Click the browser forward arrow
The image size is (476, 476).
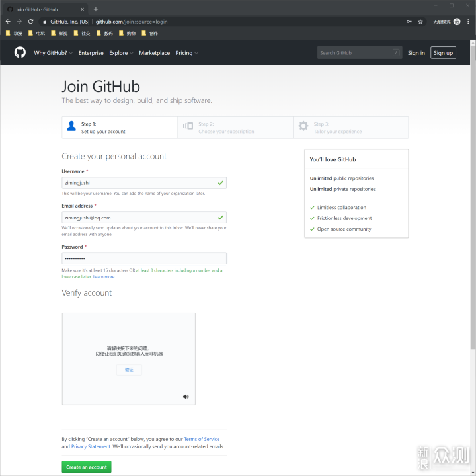19,22
